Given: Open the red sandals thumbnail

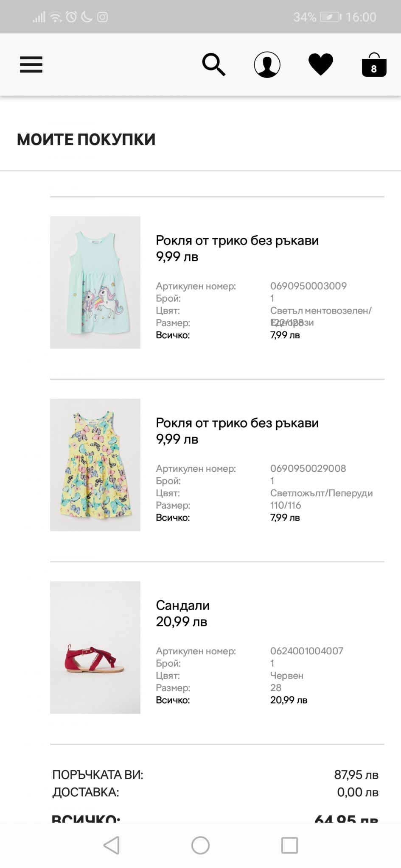Looking at the screenshot, I should pyautogui.click(x=95, y=647).
